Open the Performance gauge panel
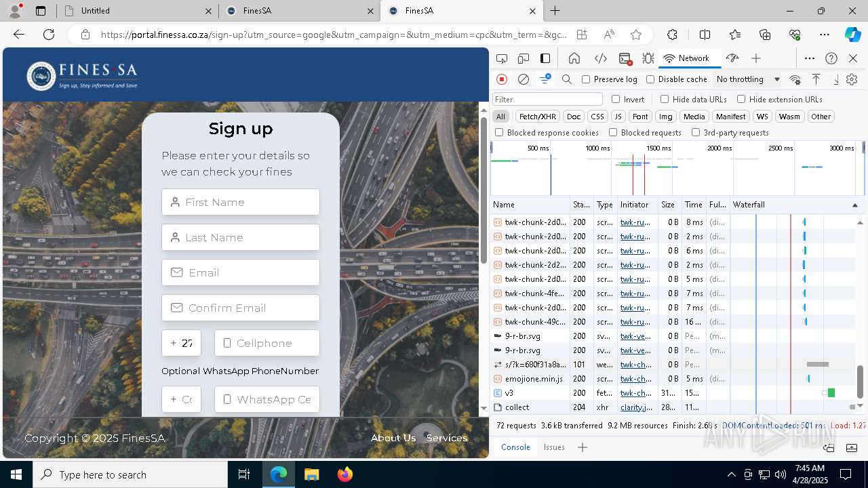The width and height of the screenshot is (868, 488). [x=732, y=58]
